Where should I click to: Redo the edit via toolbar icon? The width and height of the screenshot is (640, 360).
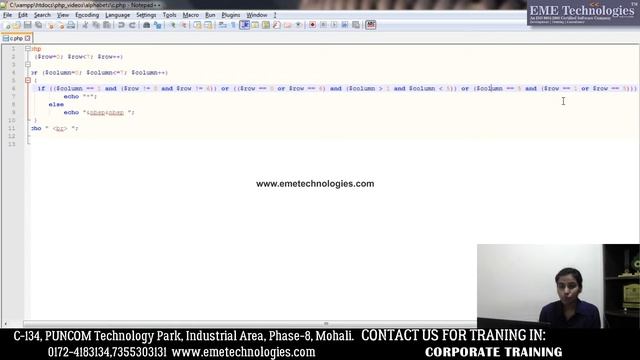click(132, 25)
